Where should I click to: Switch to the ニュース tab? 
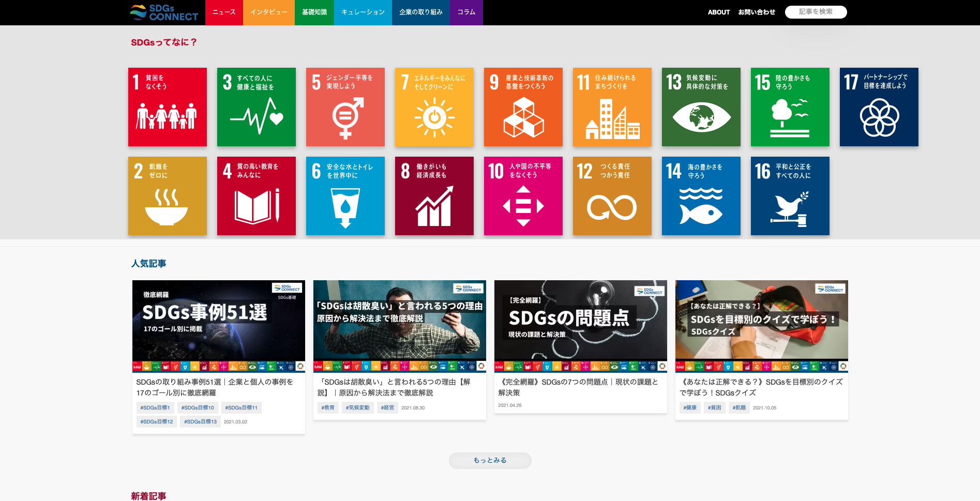pyautogui.click(x=224, y=12)
